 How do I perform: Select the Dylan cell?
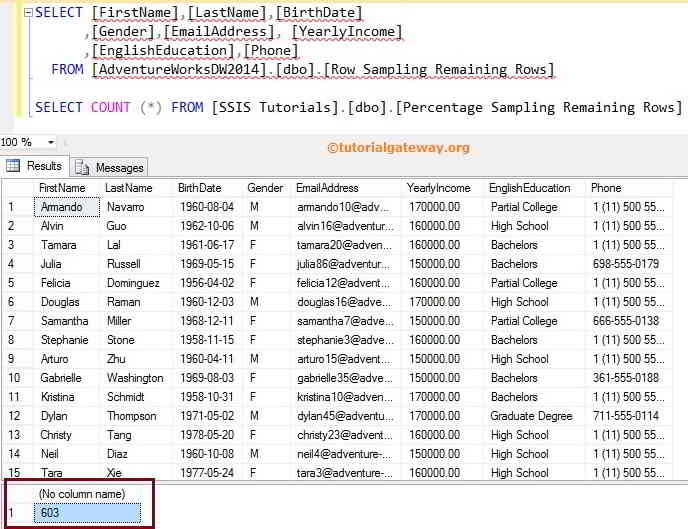[67, 416]
